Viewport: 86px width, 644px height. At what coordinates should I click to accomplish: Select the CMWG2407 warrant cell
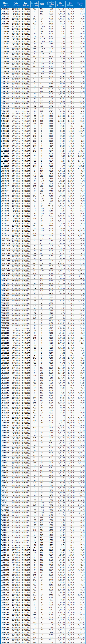(5, 239)
